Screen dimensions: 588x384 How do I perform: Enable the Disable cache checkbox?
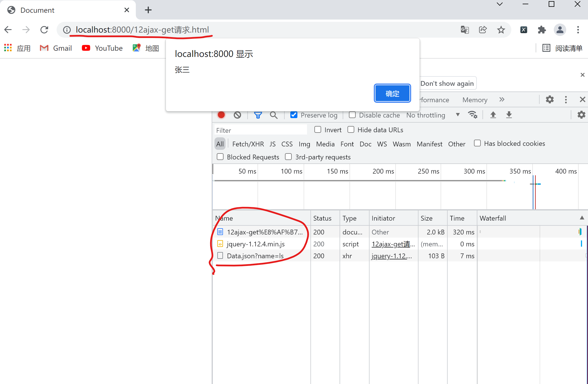coord(352,115)
